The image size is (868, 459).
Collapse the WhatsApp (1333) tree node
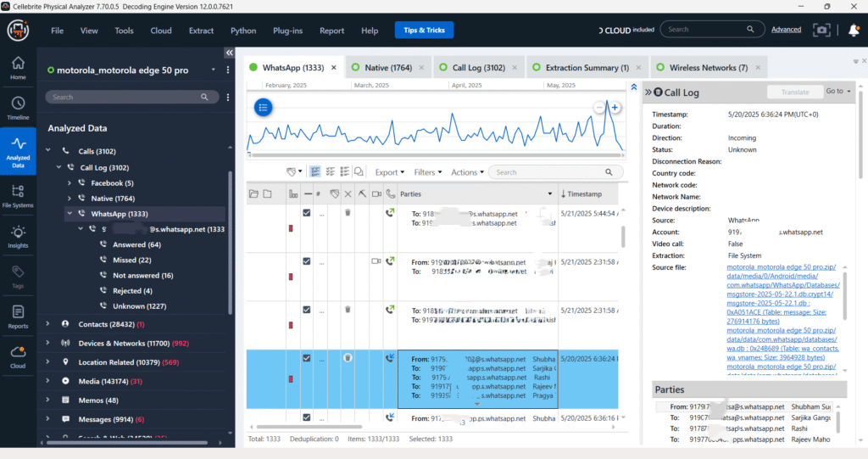(70, 214)
